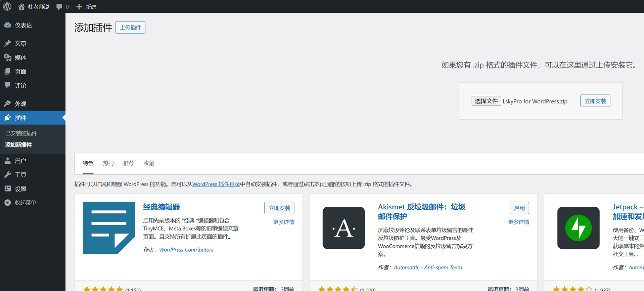Image resolution: width=644 pixels, height=291 pixels.
Task: Open 已安装的插件 submenu
Action: pyautogui.click(x=21, y=133)
